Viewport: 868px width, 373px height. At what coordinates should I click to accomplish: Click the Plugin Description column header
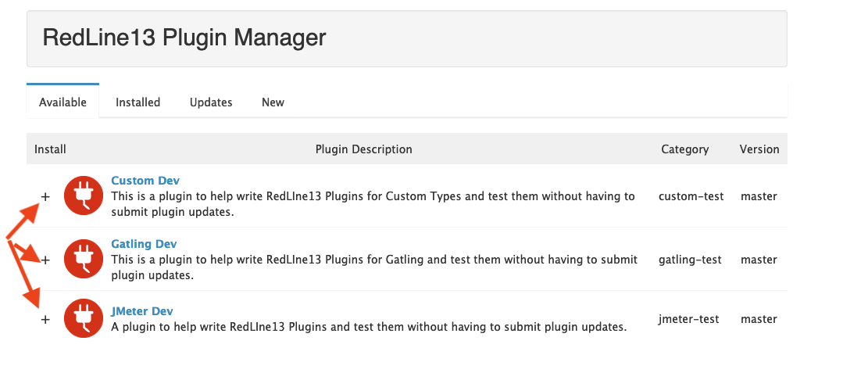[x=364, y=149]
